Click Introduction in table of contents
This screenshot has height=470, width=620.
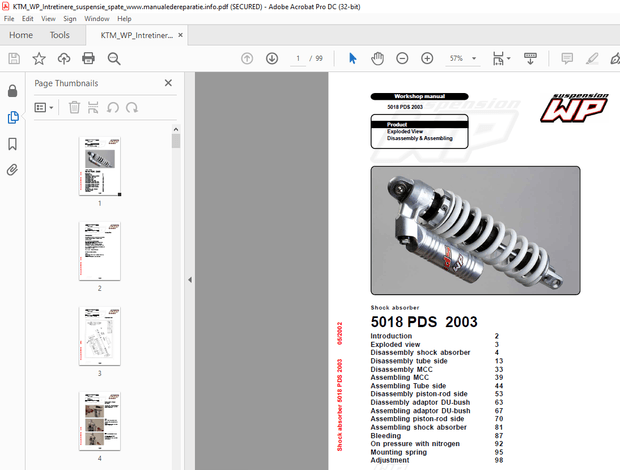pyautogui.click(x=391, y=336)
